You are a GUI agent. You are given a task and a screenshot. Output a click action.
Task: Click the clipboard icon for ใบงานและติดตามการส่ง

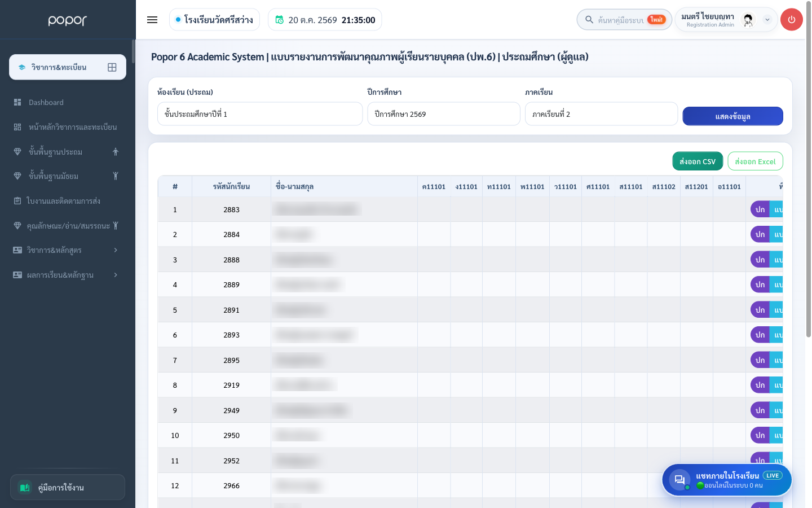[17, 201]
